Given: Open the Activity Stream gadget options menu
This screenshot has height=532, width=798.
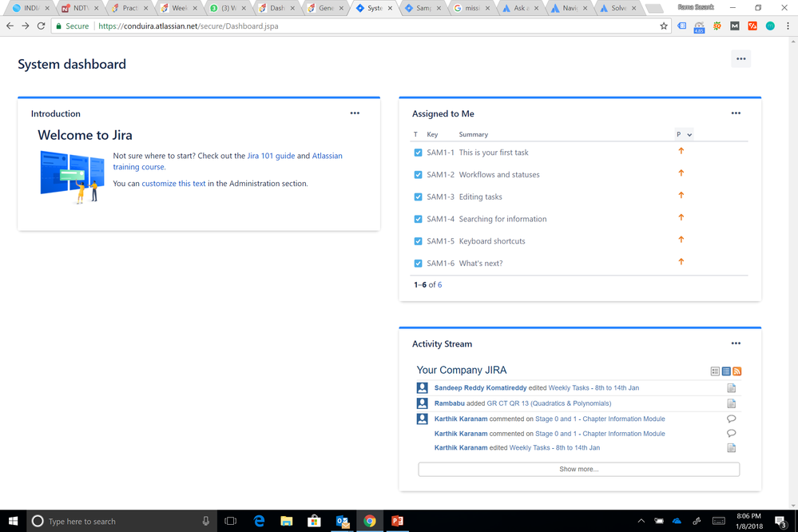Looking at the screenshot, I should click(x=735, y=343).
